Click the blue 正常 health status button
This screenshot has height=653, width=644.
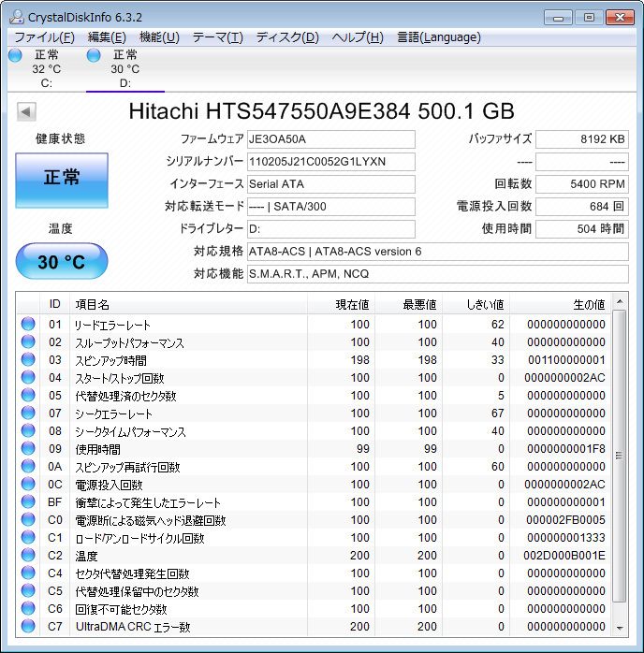pos(62,180)
